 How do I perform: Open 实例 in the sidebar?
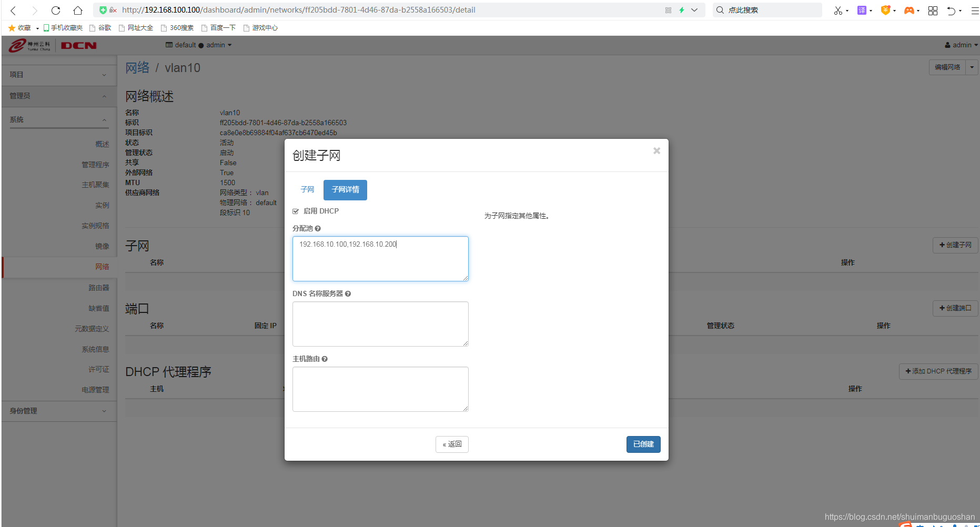[x=102, y=205]
